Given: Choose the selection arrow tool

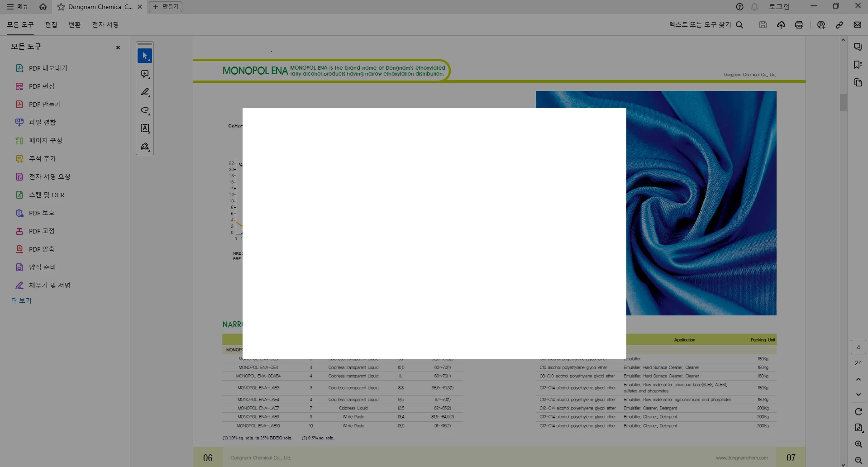Looking at the screenshot, I should click(x=145, y=56).
